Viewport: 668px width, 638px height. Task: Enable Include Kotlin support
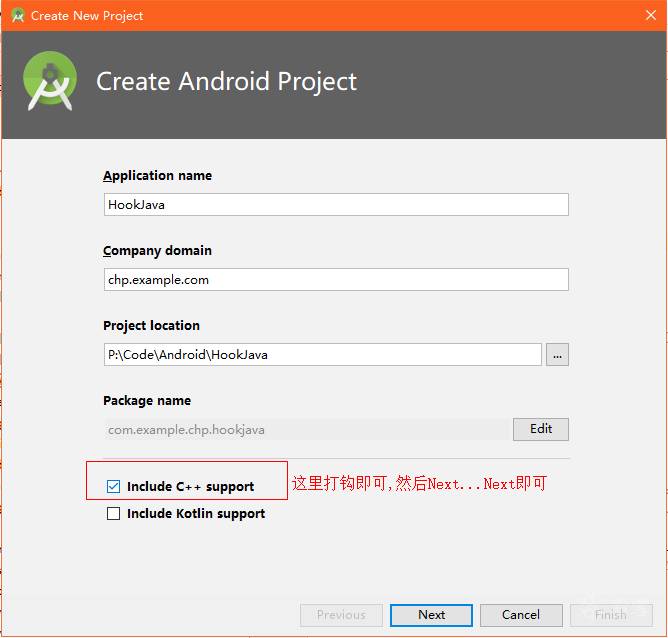click(113, 513)
